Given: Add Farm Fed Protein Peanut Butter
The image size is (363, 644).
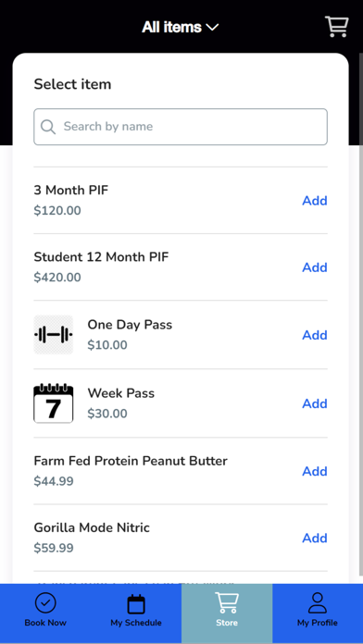Looking at the screenshot, I should [x=315, y=471].
